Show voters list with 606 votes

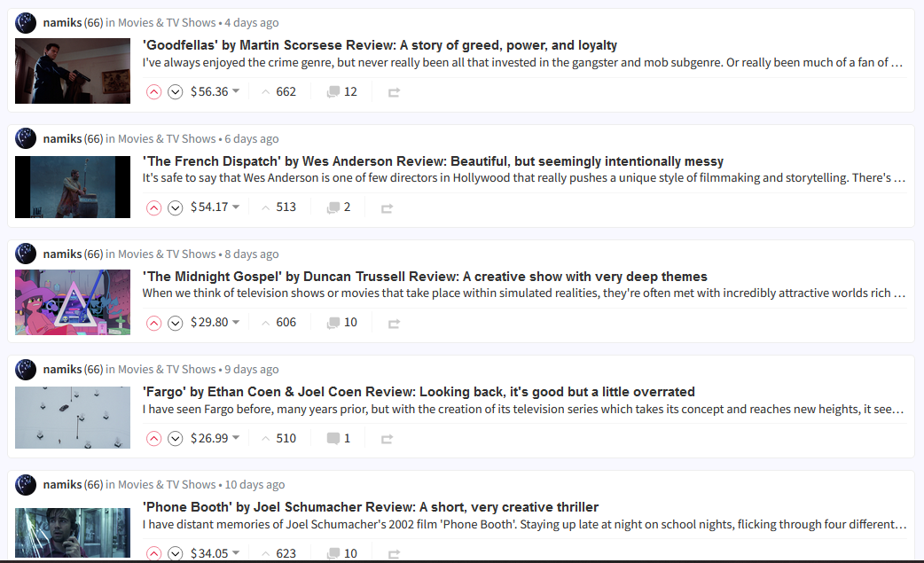tap(278, 323)
